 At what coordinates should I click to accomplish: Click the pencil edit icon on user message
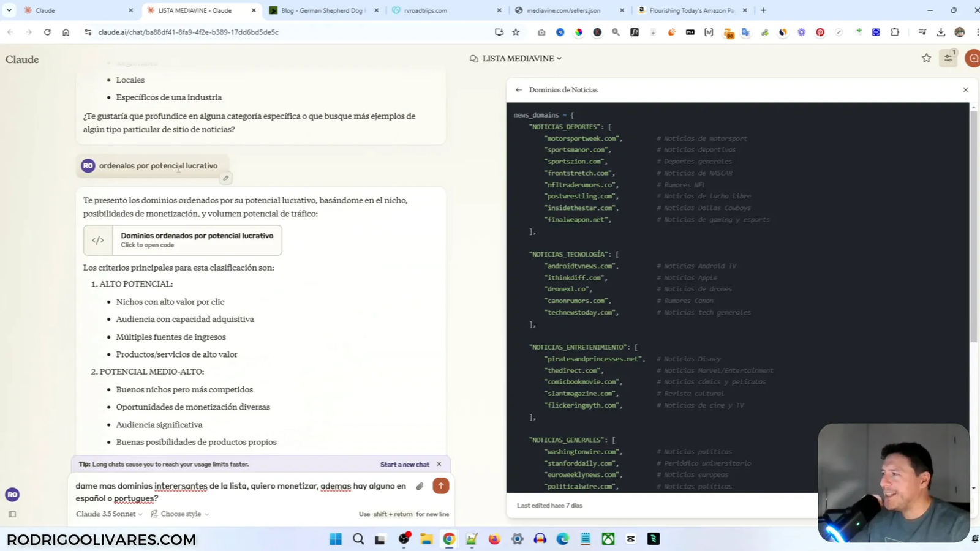(x=225, y=178)
